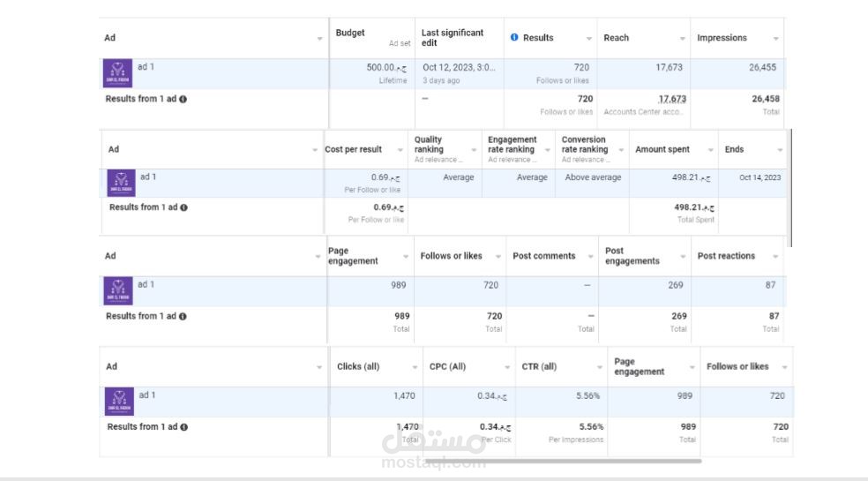Open the Reach column dropdown arrow

683,38
